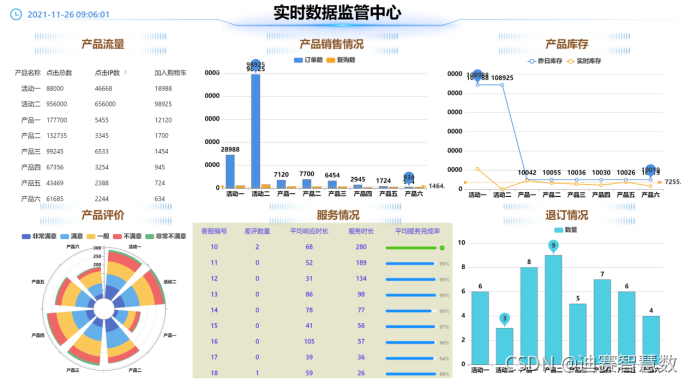693x382 pixels.
Task: Click the 平均响应时长 column header
Action: [x=309, y=231]
